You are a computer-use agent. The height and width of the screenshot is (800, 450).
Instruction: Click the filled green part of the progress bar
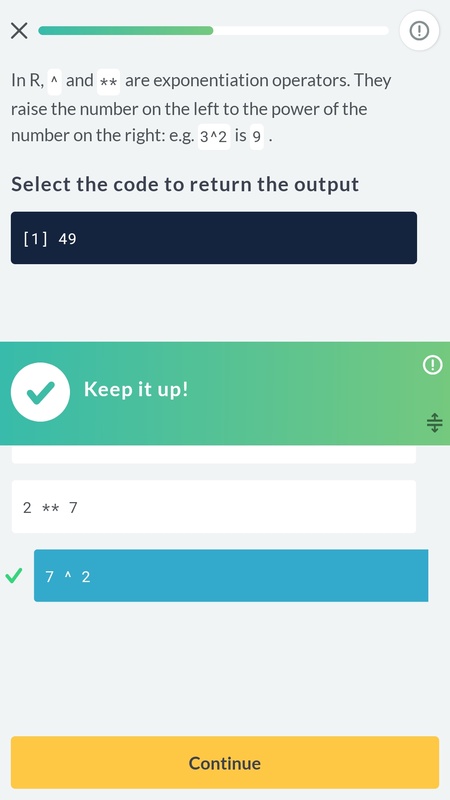[x=126, y=31]
